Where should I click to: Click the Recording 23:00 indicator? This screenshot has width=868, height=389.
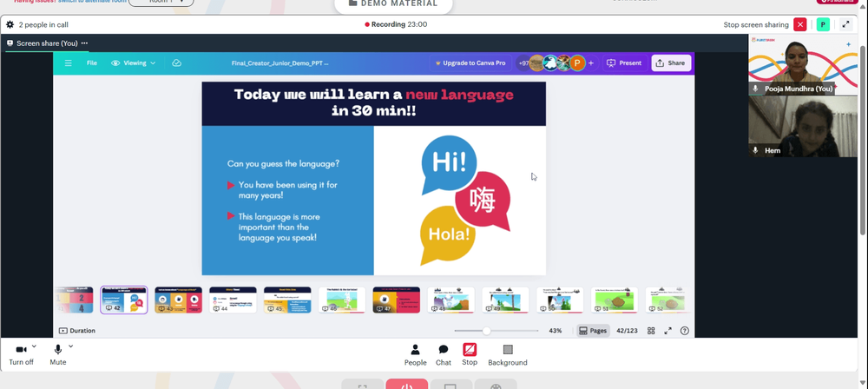tap(396, 24)
